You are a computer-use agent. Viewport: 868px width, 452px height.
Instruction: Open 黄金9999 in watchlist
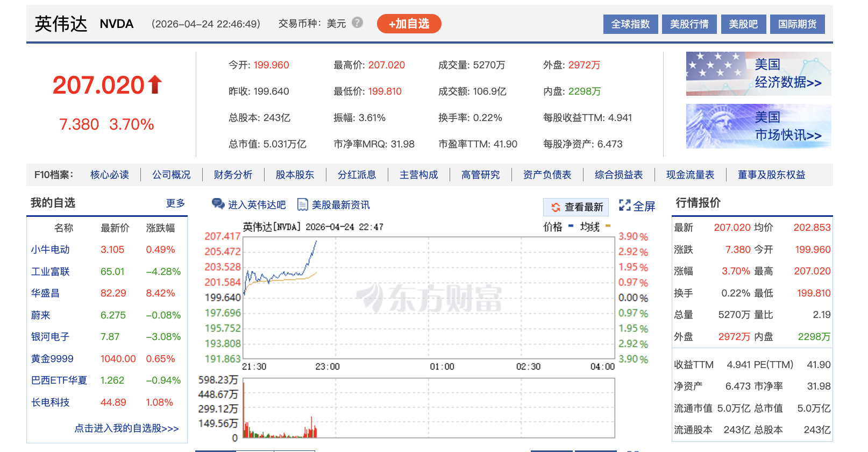(x=52, y=359)
